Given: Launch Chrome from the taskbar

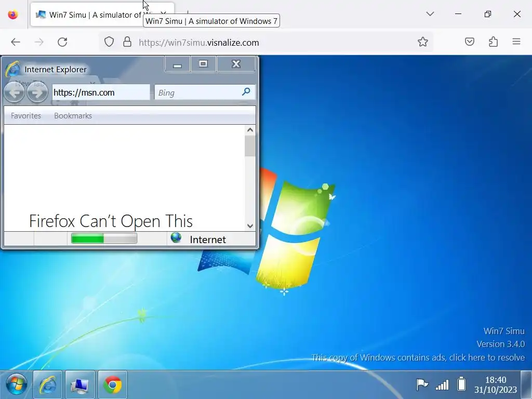Looking at the screenshot, I should (113, 385).
